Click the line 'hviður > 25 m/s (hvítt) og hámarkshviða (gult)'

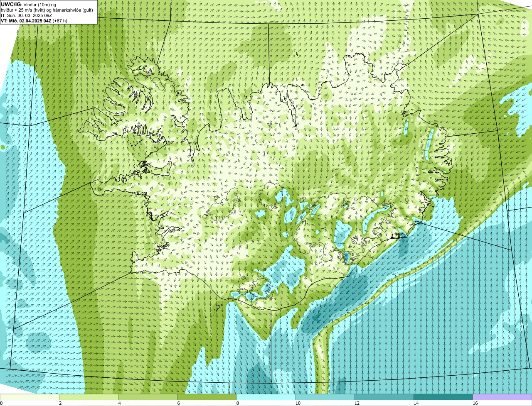47,10
